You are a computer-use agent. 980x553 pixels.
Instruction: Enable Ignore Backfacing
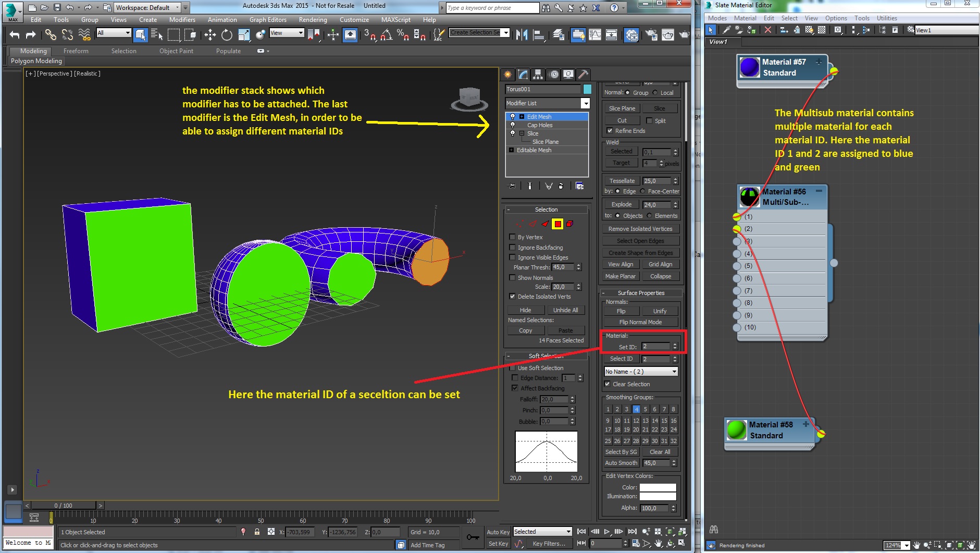tap(512, 248)
